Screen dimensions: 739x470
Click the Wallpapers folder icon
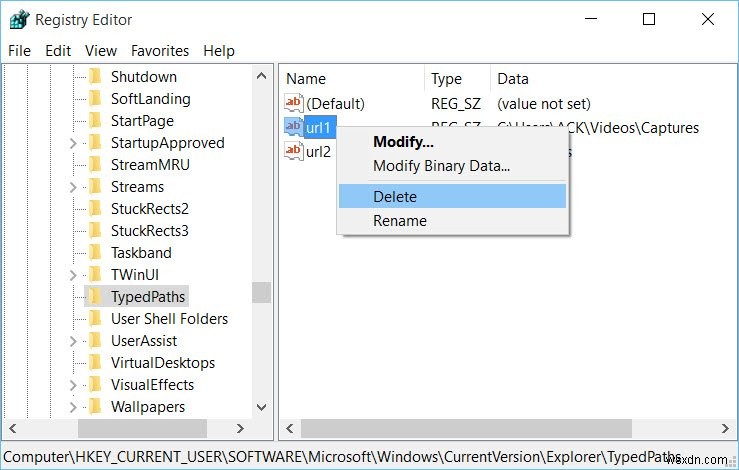(95, 406)
